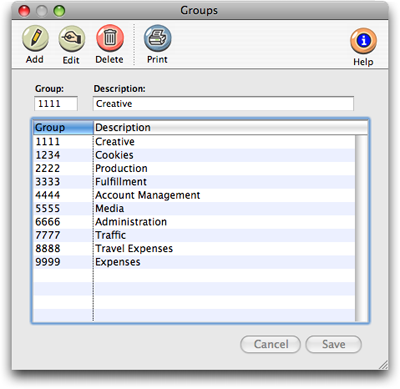
Task: Select group code 8888
Action: [48, 248]
